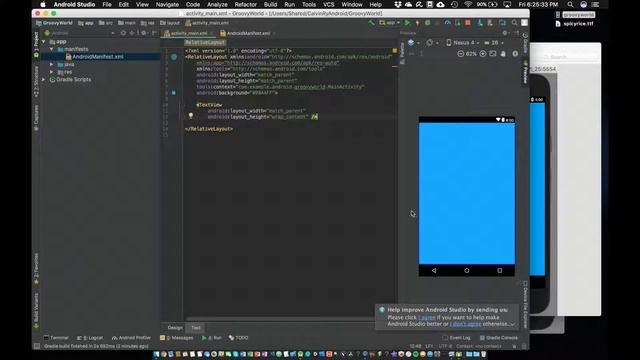
Task: Collapse the app module tree node
Action: pos(44,42)
